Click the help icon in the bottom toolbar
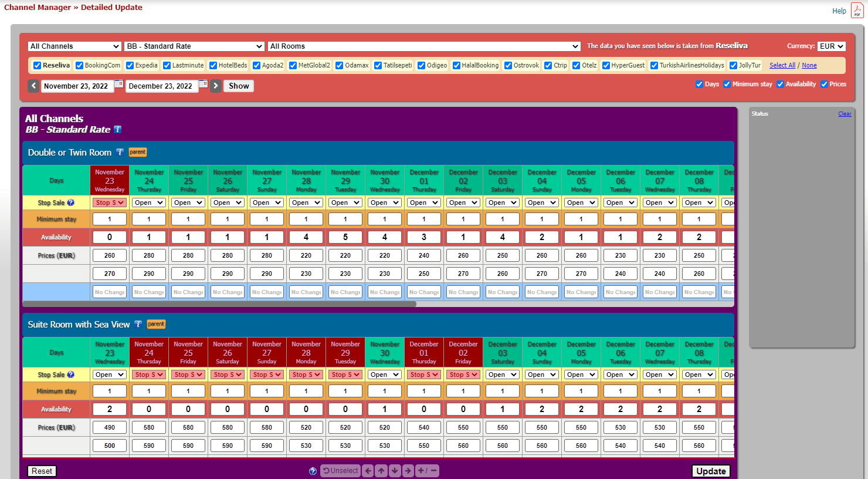This screenshot has height=479, width=868. [x=313, y=471]
